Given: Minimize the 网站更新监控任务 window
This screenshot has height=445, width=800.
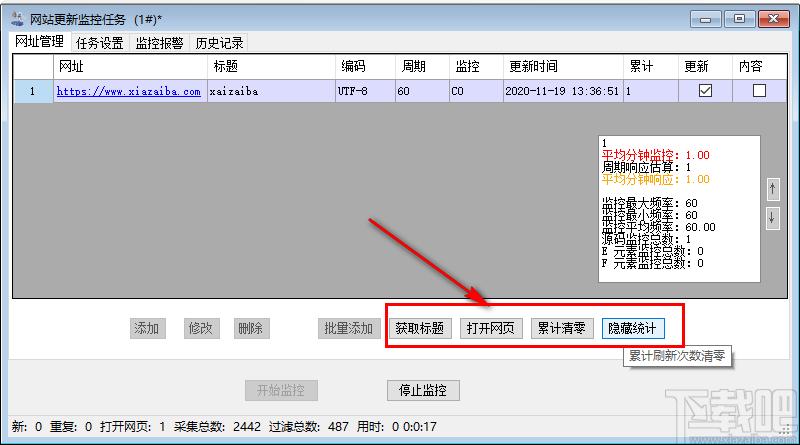Looking at the screenshot, I should (x=706, y=19).
